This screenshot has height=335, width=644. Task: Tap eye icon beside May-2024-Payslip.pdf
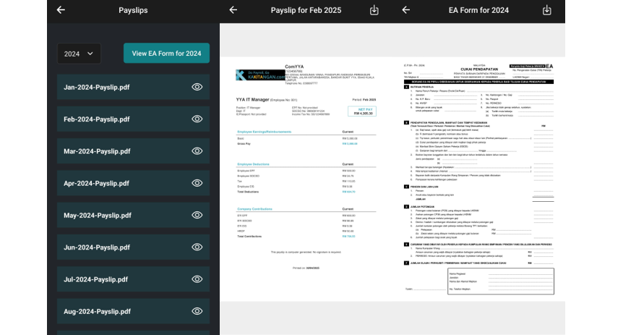(197, 215)
